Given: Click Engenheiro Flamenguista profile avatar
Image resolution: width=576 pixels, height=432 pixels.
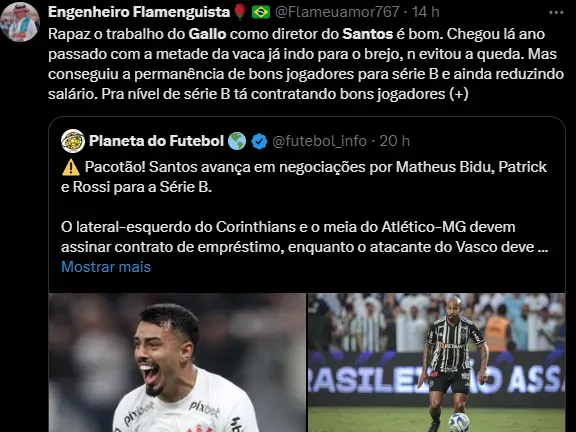Looking at the screenshot, I should coord(20,22).
